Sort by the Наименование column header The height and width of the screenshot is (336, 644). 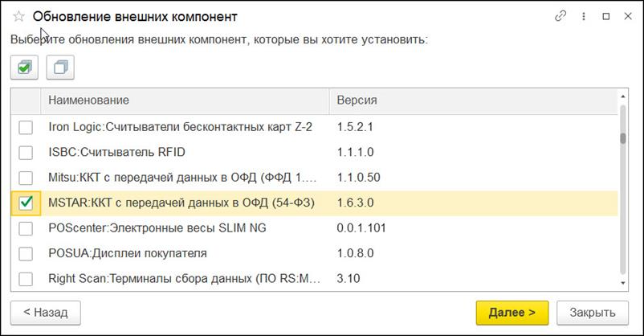pyautogui.click(x=185, y=100)
